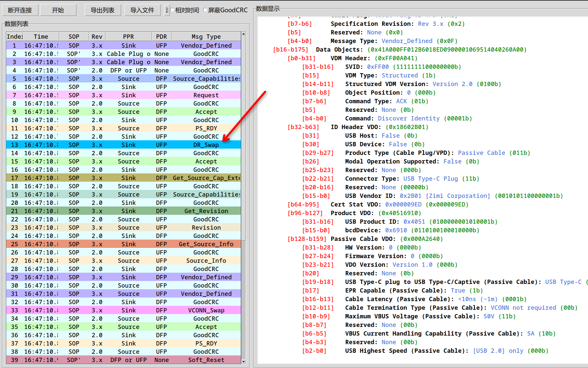The height and width of the screenshot is (368, 588).
Task: Click the PDR column header
Action: coord(161,36)
